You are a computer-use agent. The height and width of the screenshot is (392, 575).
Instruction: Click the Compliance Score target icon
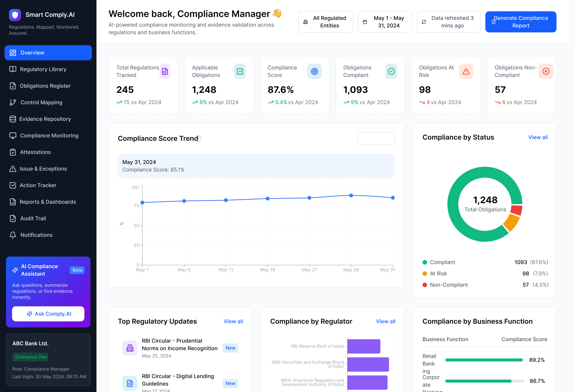pos(314,72)
